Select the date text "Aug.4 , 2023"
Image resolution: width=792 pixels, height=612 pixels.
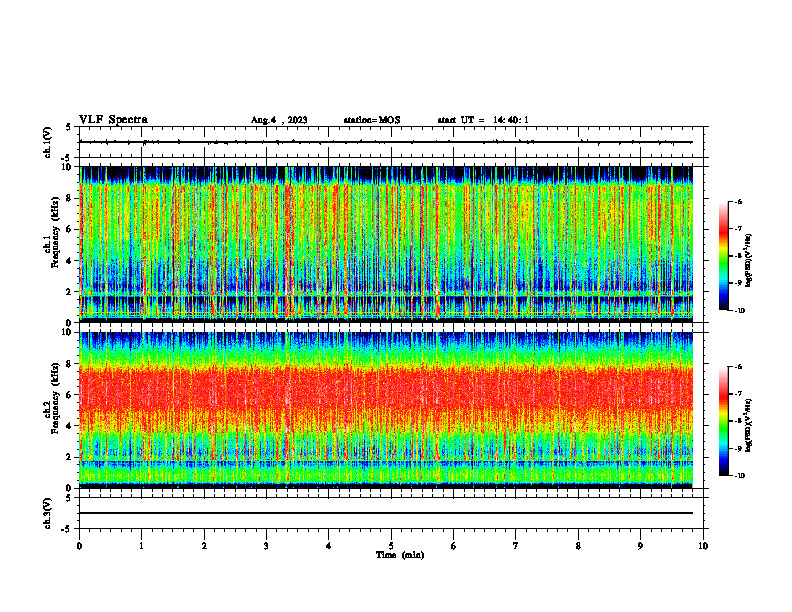[x=279, y=120]
